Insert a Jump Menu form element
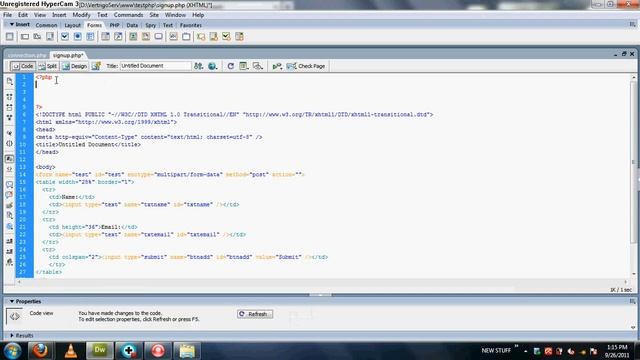This screenshot has height=360, width=640. [118, 37]
